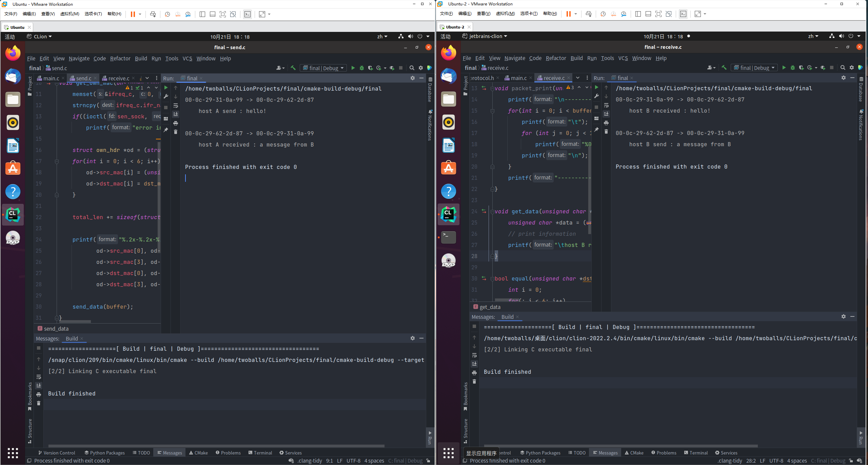Take VM snapshot in Ubuntu VMware toolbar

click(167, 14)
